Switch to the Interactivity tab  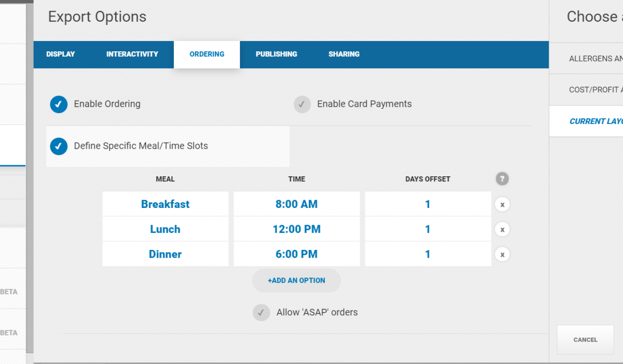pyautogui.click(x=132, y=54)
